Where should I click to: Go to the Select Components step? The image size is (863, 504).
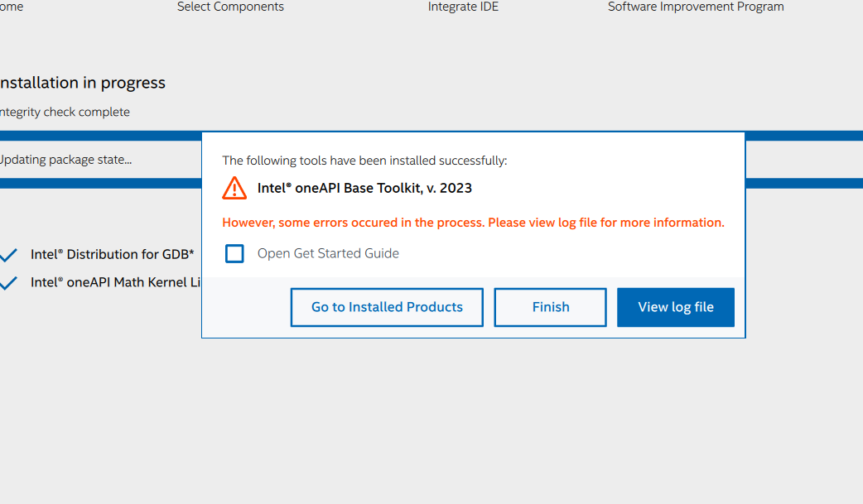pyautogui.click(x=230, y=7)
